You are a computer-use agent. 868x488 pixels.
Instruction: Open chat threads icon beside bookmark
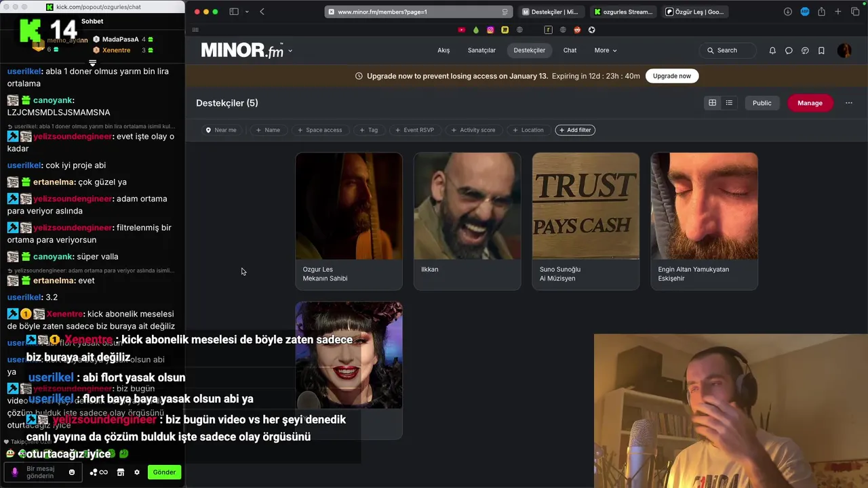click(x=805, y=50)
